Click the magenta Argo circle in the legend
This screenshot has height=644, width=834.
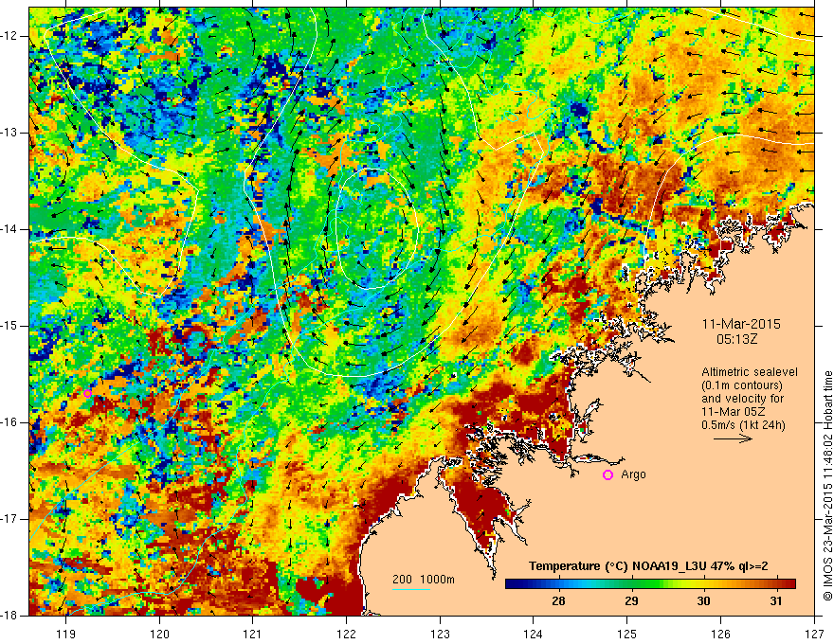click(607, 475)
